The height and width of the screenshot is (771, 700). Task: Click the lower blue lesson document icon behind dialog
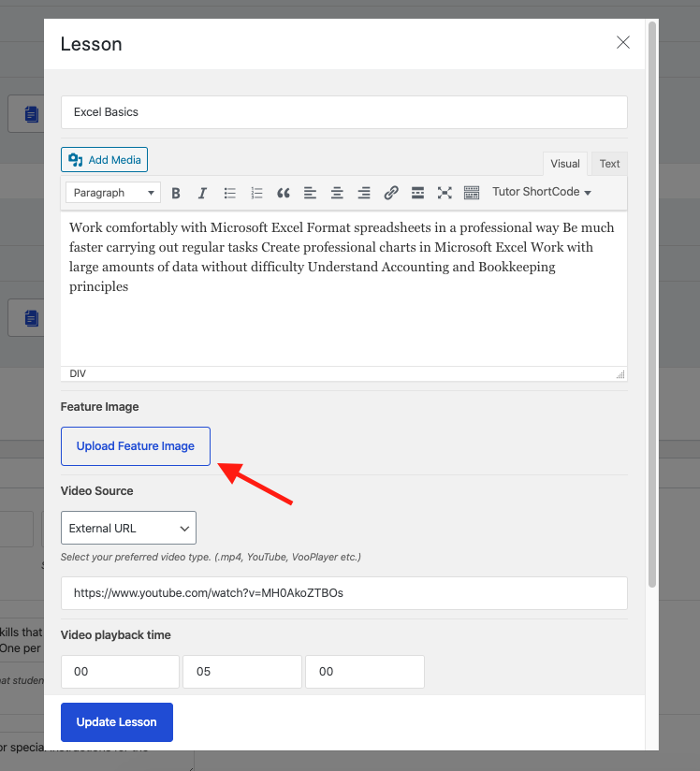(32, 318)
